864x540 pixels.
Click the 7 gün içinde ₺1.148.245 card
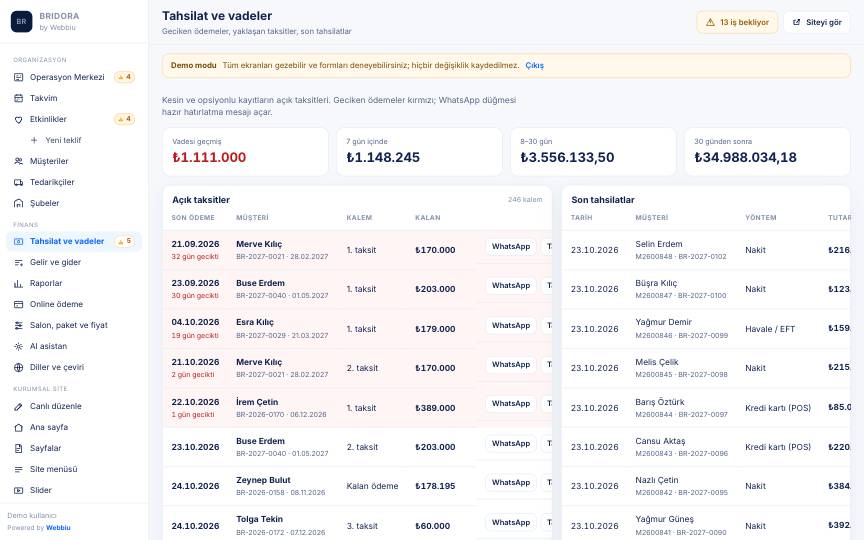tap(419, 152)
